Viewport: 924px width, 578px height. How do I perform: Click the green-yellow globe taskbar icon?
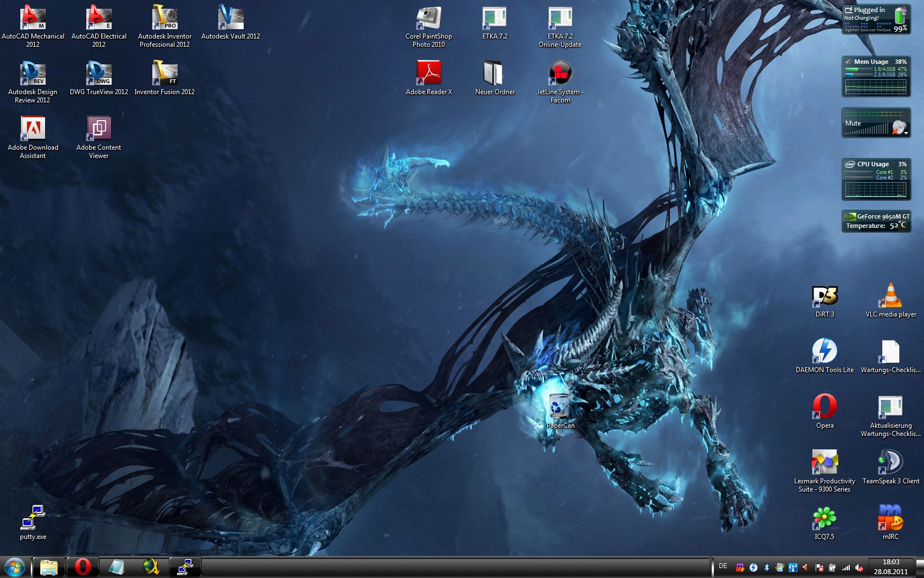(x=151, y=567)
